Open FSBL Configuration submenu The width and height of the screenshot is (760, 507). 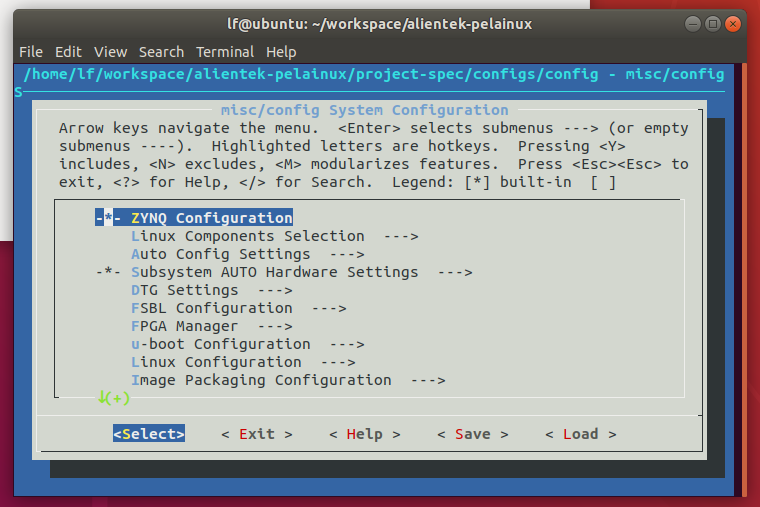click(x=238, y=308)
